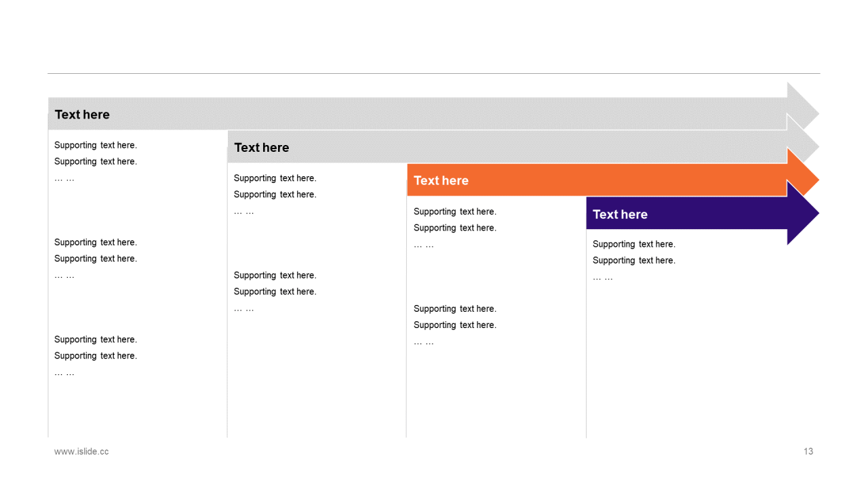Select the 'Text here' title in purple arrow
Screen dimensions: 868x488
point(620,214)
